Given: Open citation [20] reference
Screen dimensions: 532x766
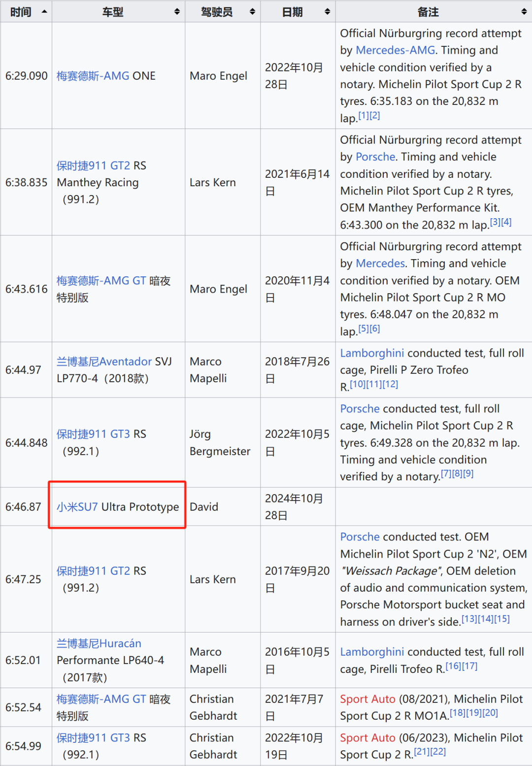Looking at the screenshot, I should click(490, 713).
